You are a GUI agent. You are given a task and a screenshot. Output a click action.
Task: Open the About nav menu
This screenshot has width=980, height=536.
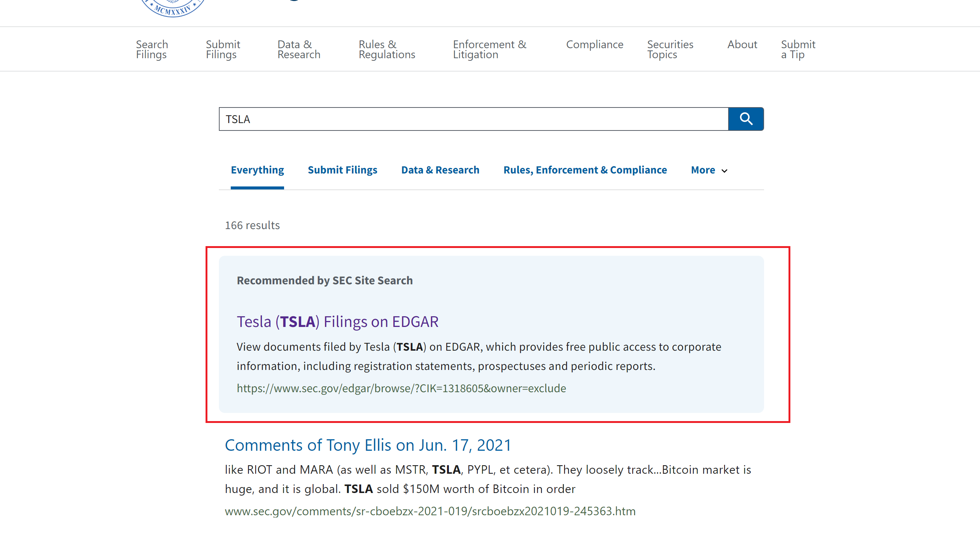pos(742,44)
